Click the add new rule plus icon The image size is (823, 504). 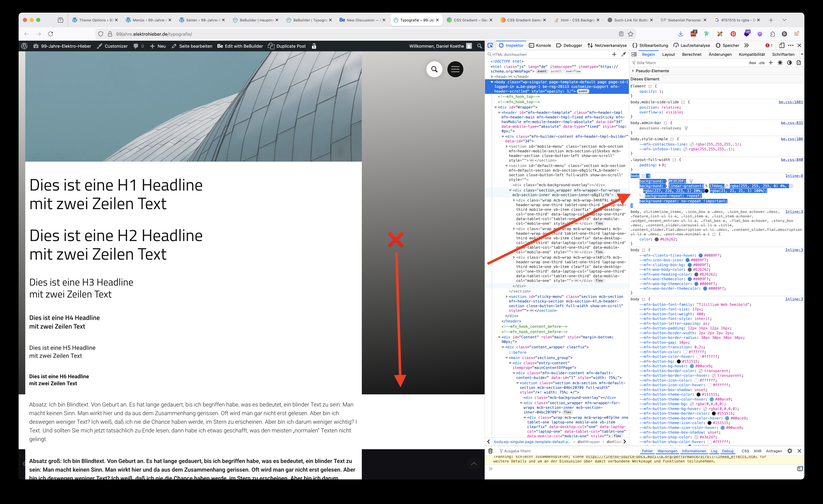click(770, 63)
